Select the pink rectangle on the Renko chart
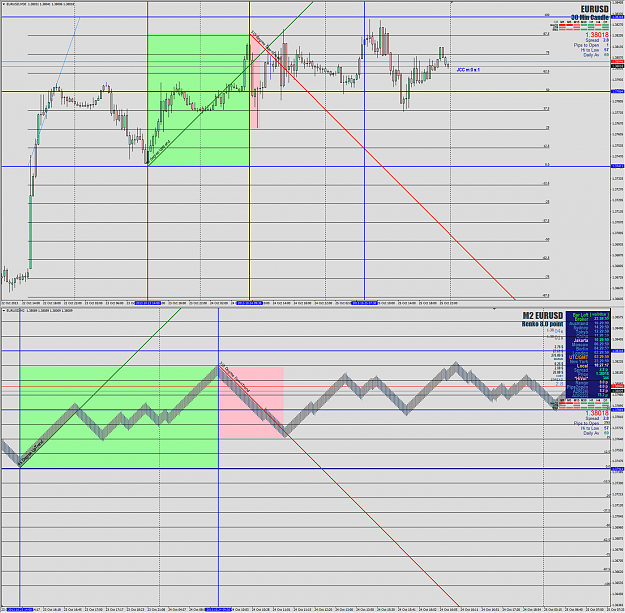 click(x=251, y=403)
